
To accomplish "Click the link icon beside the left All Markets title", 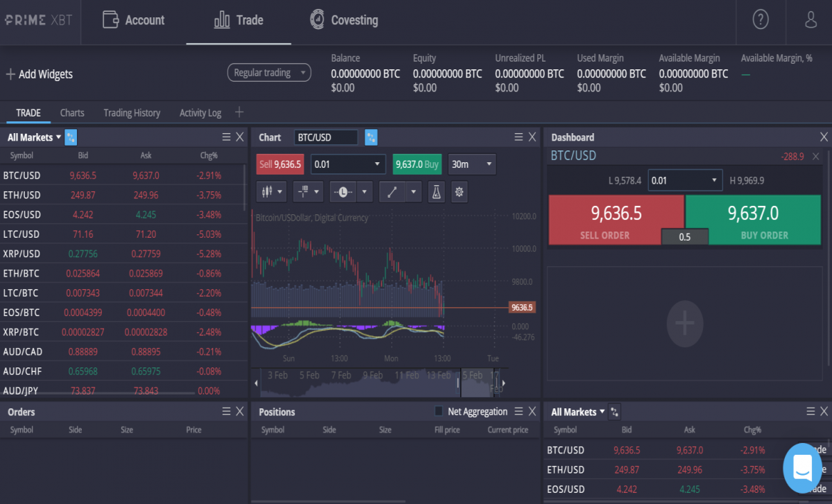I will (71, 137).
